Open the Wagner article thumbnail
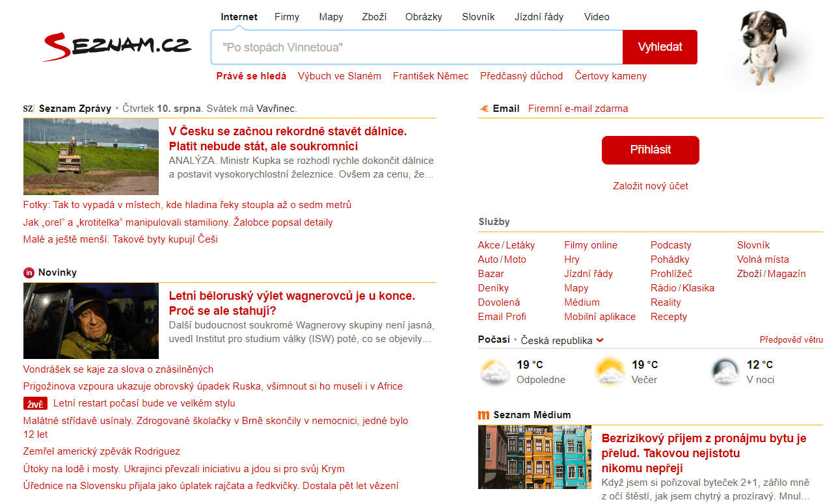The image size is (838, 504). click(91, 321)
